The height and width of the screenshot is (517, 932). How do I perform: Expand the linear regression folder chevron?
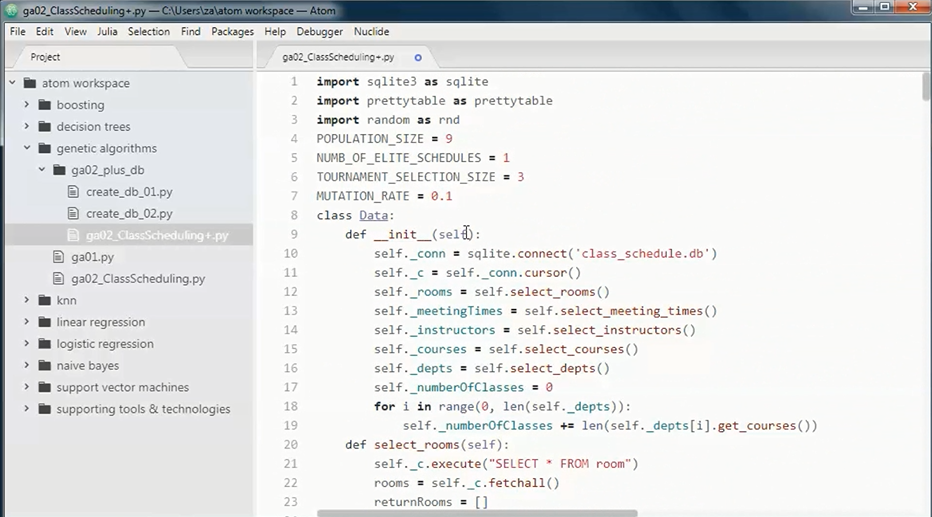(27, 321)
